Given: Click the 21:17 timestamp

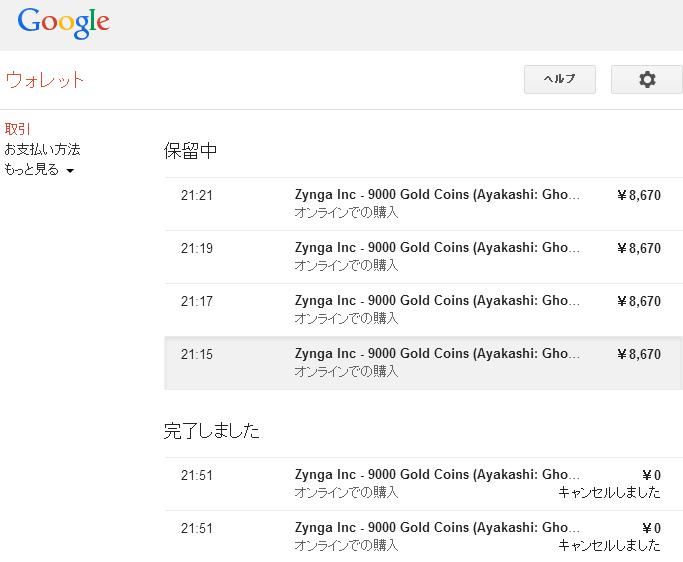Looking at the screenshot, I should [197, 301].
